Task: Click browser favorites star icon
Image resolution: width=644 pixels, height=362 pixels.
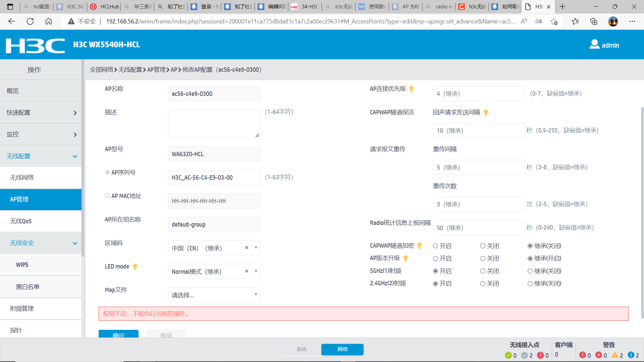Action: click(x=575, y=21)
